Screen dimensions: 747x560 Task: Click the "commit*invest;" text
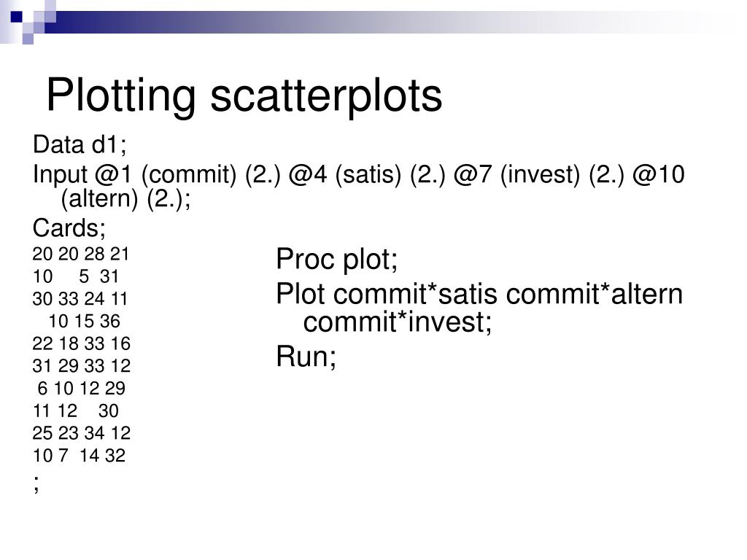pyautogui.click(x=398, y=322)
